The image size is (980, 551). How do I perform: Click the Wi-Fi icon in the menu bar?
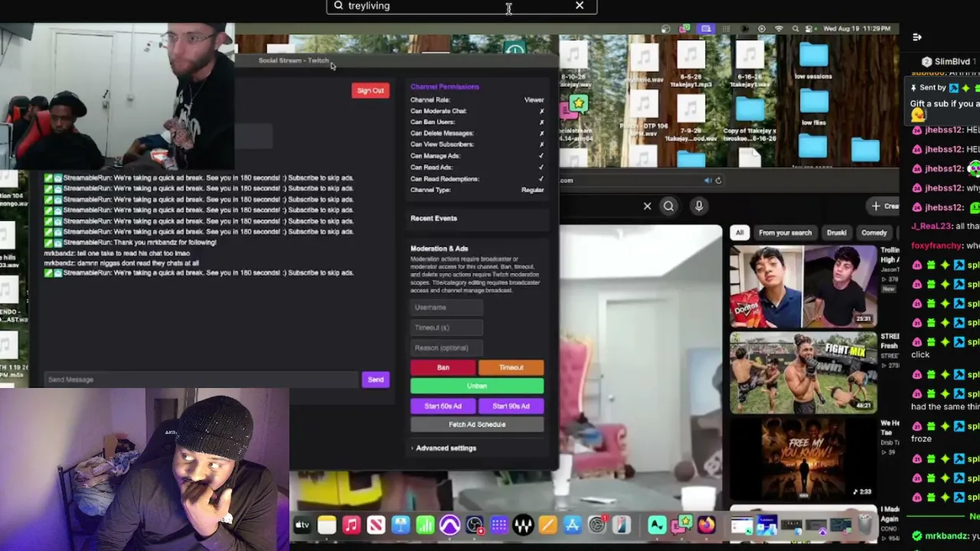pos(779,29)
